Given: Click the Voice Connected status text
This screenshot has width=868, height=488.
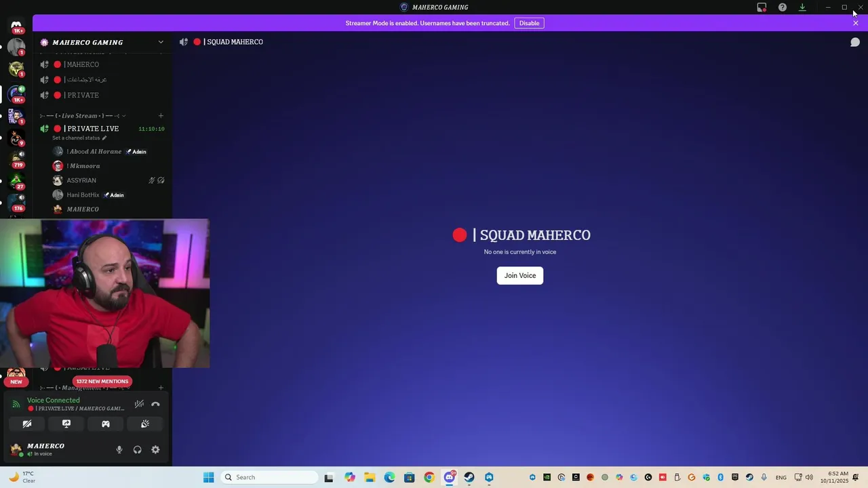Looking at the screenshot, I should pos(54,400).
